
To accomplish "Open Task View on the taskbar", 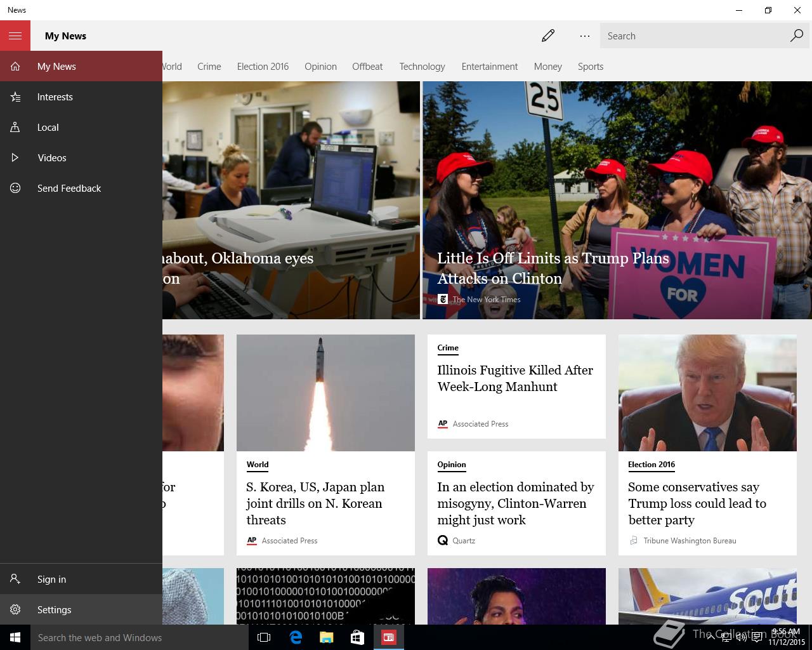I will tap(264, 637).
